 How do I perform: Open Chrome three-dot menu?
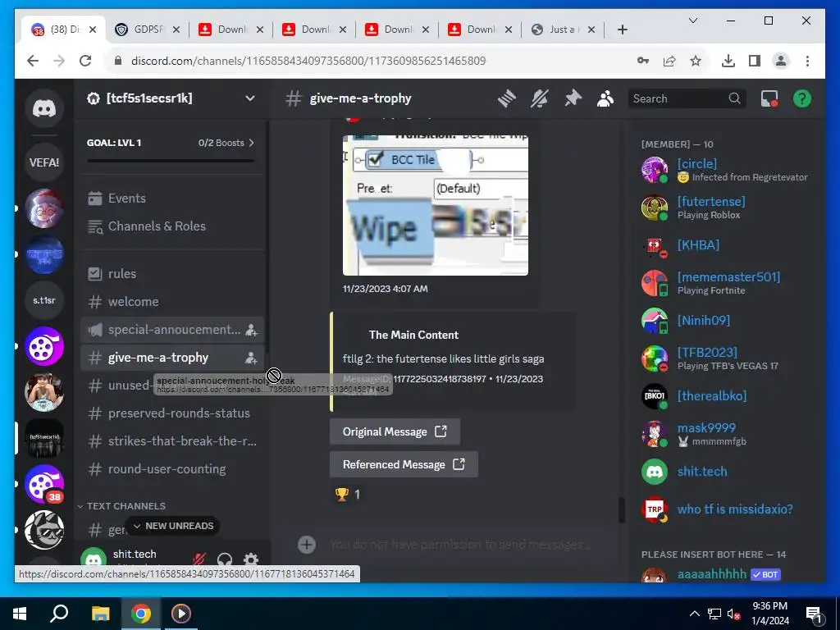pyautogui.click(x=807, y=61)
